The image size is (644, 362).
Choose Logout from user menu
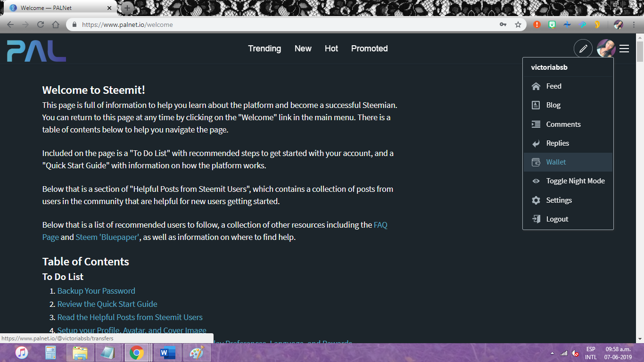click(x=568, y=219)
